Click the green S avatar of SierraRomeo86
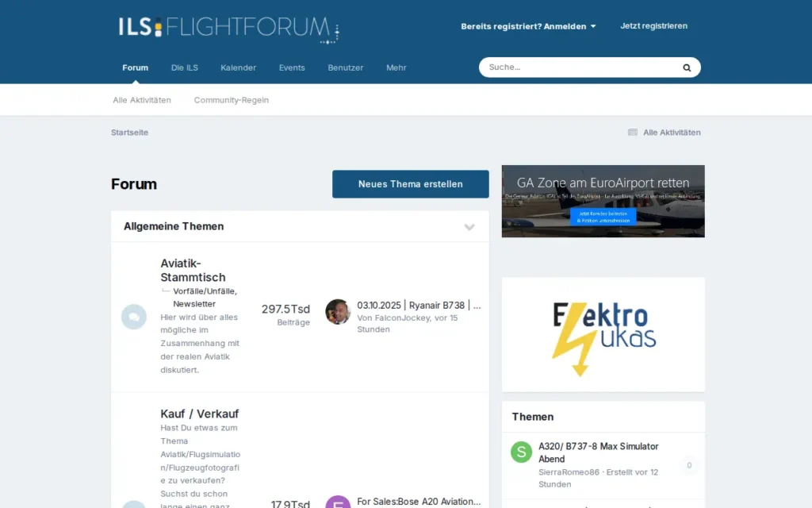This screenshot has height=508, width=812. click(x=522, y=452)
